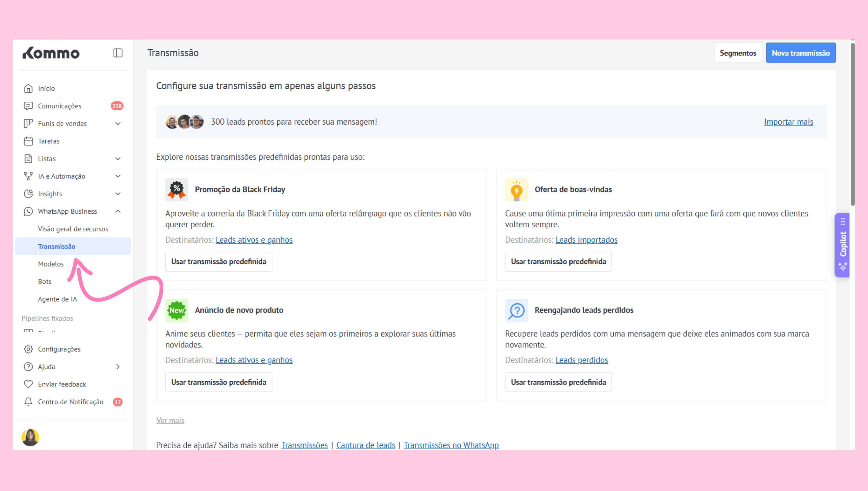Click Promoção da Black Friday title
This screenshot has height=491, width=868.
(x=240, y=189)
